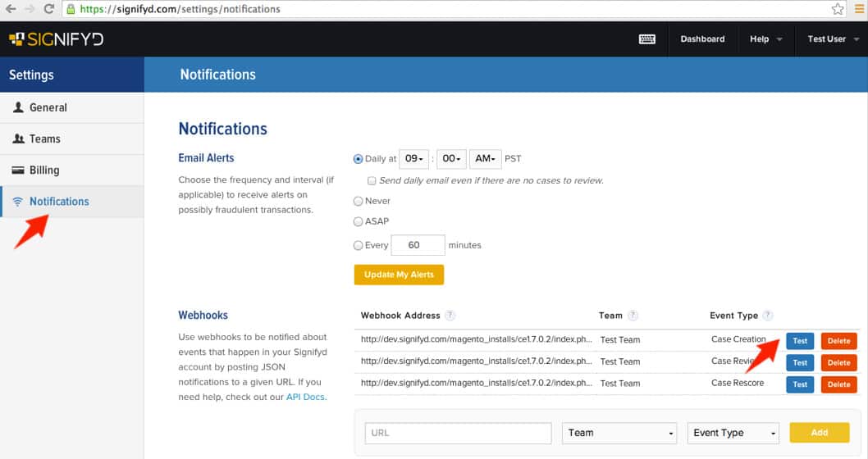Open the API Docs link
868x459 pixels.
click(305, 397)
